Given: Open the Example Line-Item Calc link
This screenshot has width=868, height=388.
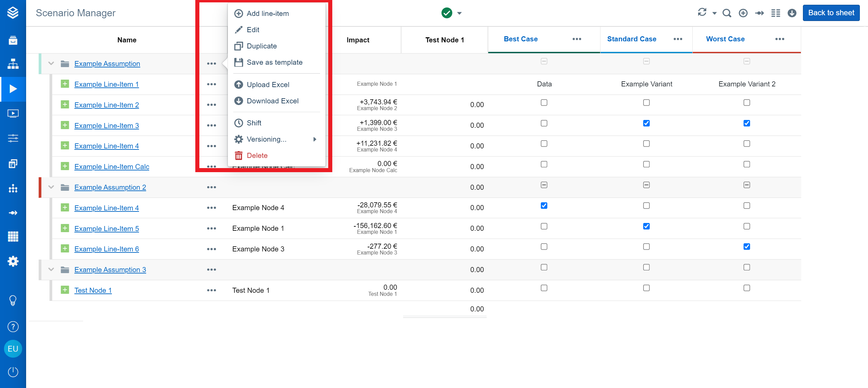Looking at the screenshot, I should pos(112,167).
